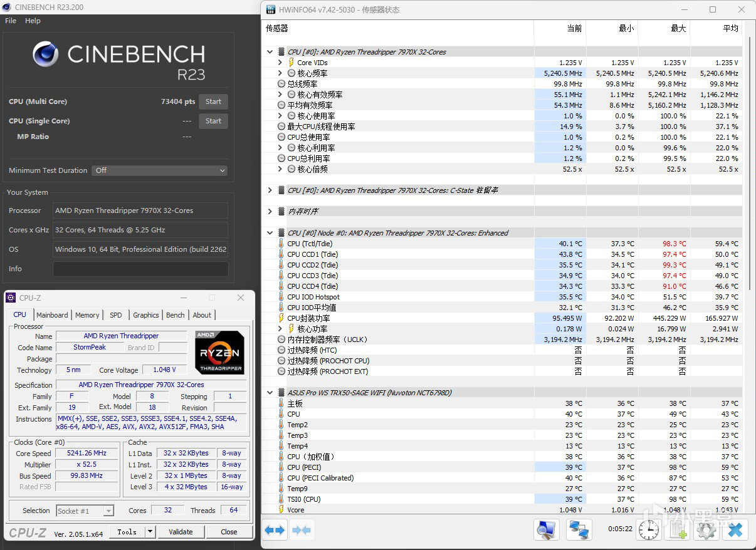Click the HWiNFO remote network computers icon
The height and width of the screenshot is (550, 756).
pyautogui.click(x=579, y=531)
